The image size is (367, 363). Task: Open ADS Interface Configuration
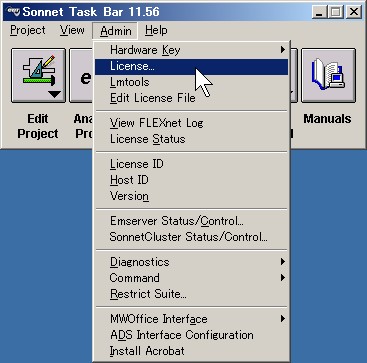[x=192, y=335]
